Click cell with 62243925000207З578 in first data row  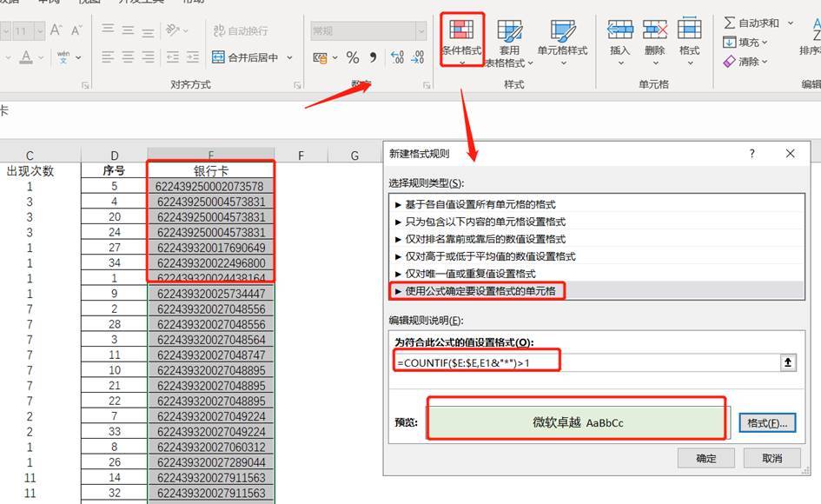coord(211,186)
